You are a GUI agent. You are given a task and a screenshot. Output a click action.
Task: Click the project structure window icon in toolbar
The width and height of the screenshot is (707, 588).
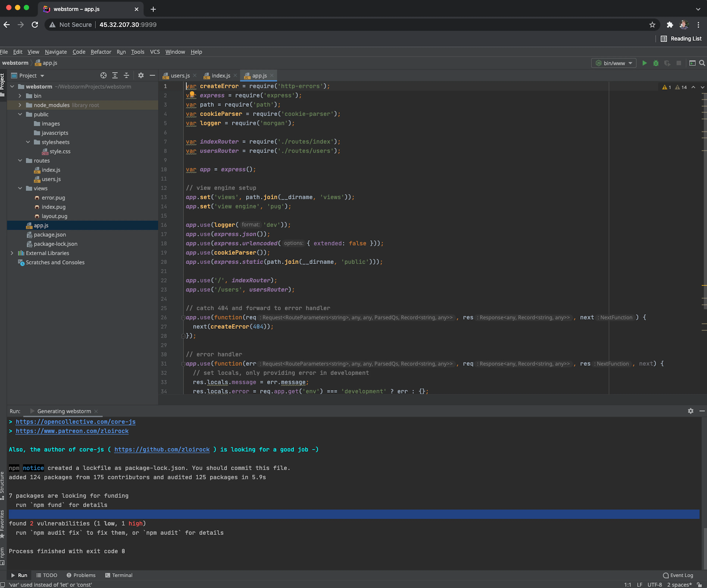(x=692, y=63)
